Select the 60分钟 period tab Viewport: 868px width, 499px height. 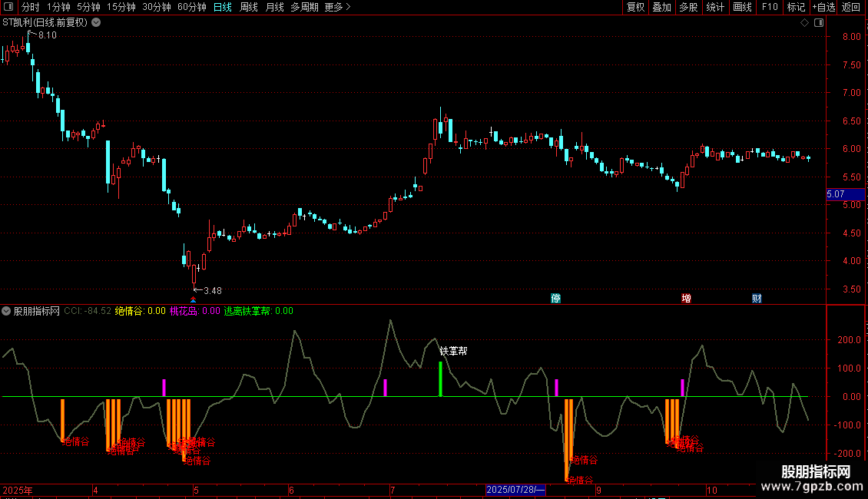[191, 7]
